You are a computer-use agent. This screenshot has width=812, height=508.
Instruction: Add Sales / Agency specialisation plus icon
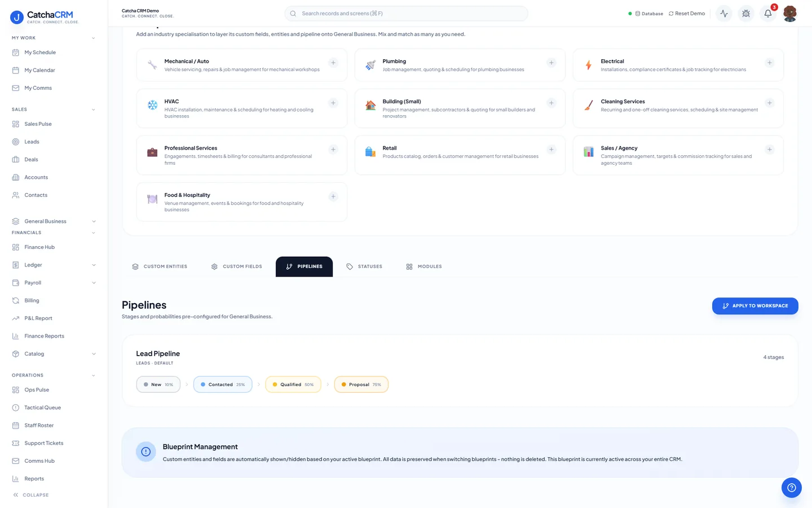click(770, 150)
